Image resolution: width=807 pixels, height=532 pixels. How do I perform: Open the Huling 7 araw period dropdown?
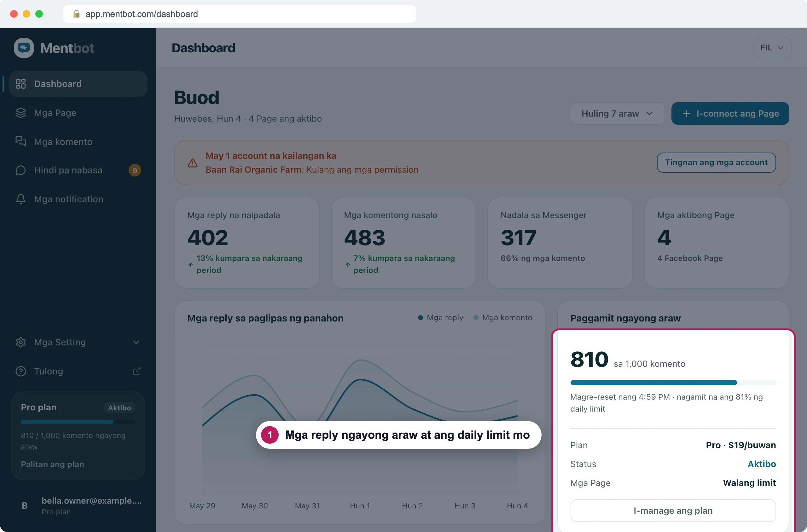617,114
